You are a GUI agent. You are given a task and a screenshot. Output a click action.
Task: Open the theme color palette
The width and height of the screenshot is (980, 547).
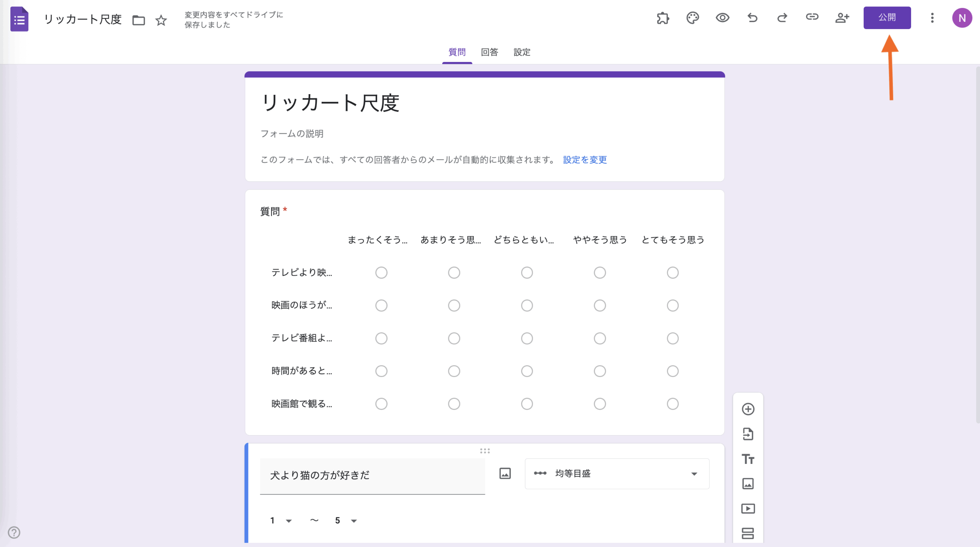[x=693, y=18]
